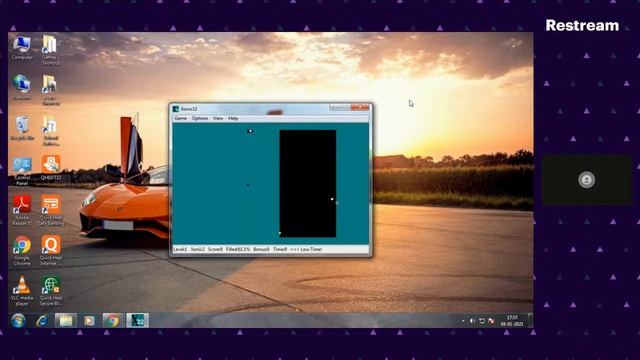
Task: Launch VLC media player desktop shortcut
Action: click(x=22, y=291)
